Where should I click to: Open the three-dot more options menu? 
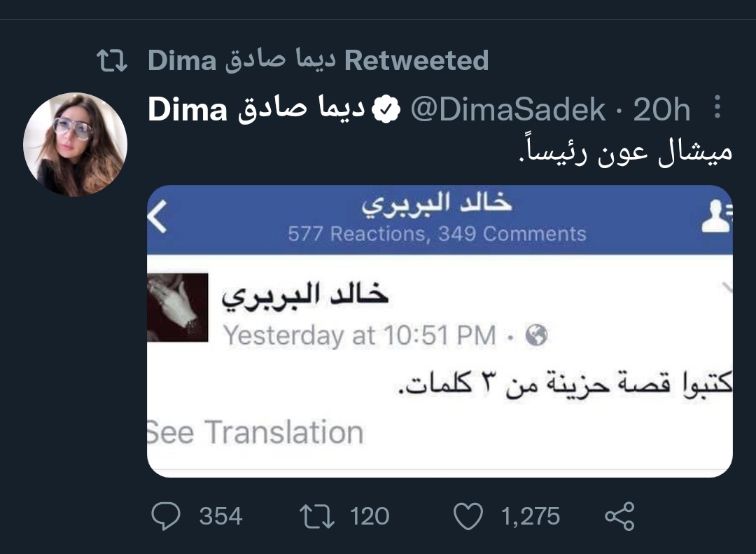pos(717,106)
